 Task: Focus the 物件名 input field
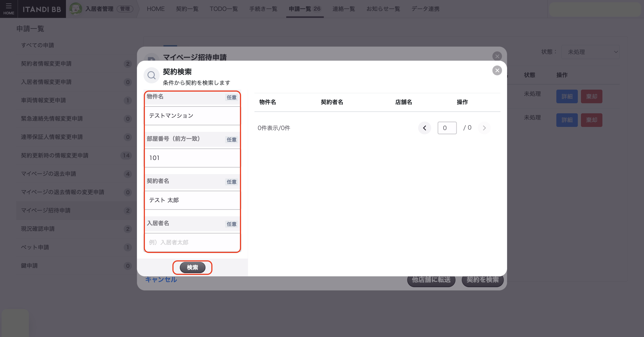(192, 116)
